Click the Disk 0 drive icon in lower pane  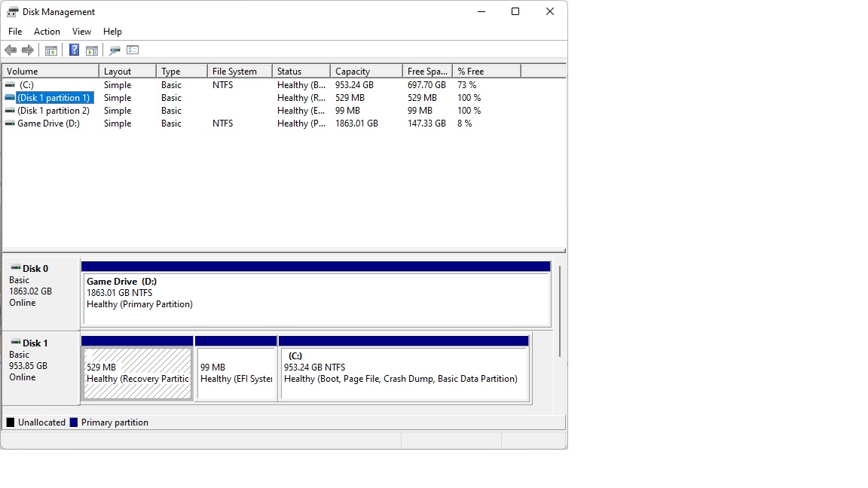tap(16, 268)
